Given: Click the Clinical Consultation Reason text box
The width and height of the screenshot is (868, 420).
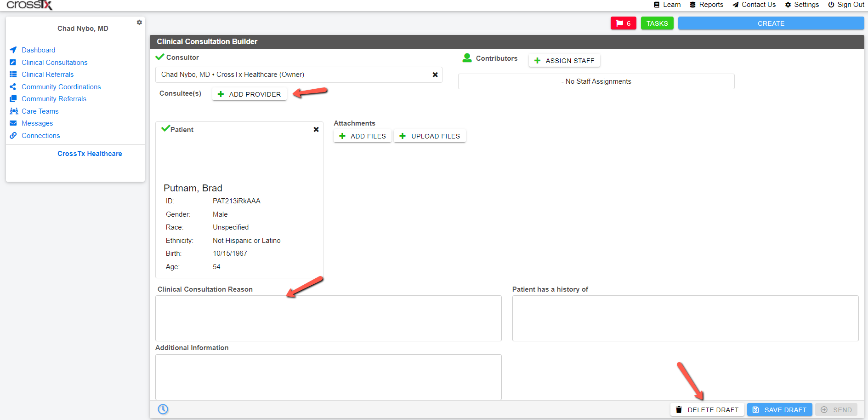Looking at the screenshot, I should (x=329, y=318).
